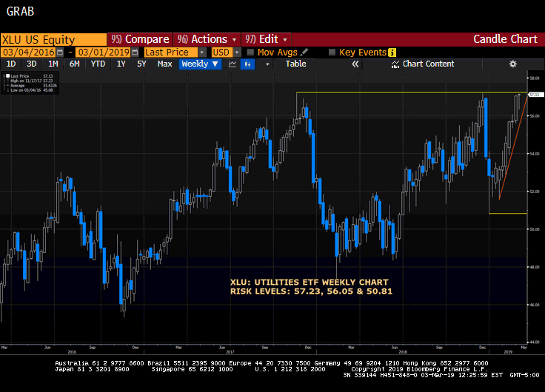Click the 'Candle Chart' title text
Image resolution: width=545 pixels, height=392 pixels.
pyautogui.click(x=505, y=39)
